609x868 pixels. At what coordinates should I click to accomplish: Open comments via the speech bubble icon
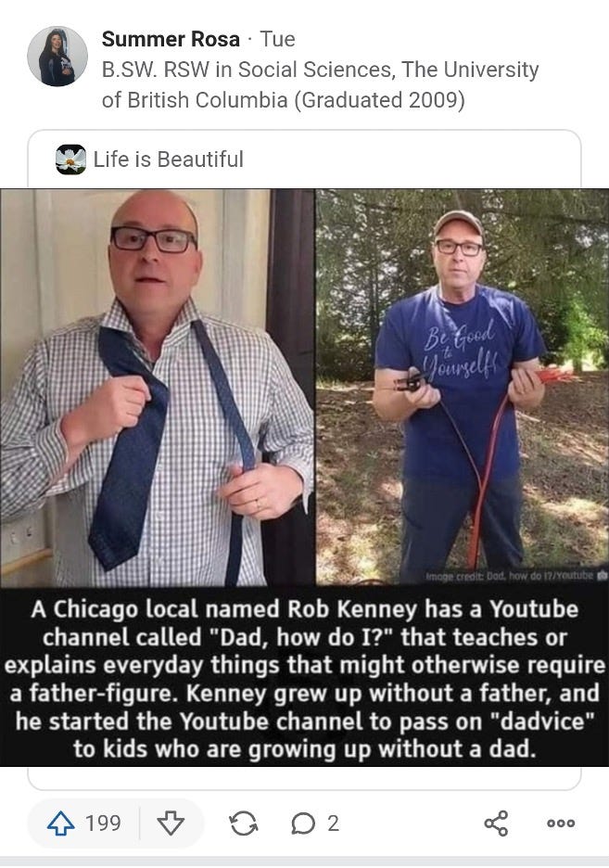(303, 823)
